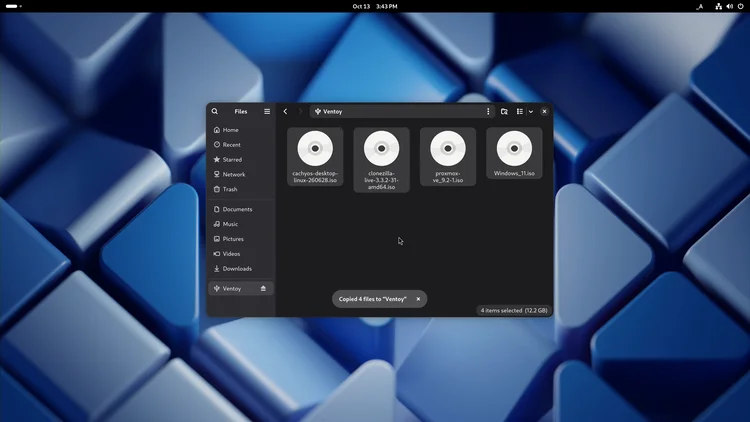This screenshot has width=750, height=422.
Task: Open the search in Files
Action: point(215,111)
